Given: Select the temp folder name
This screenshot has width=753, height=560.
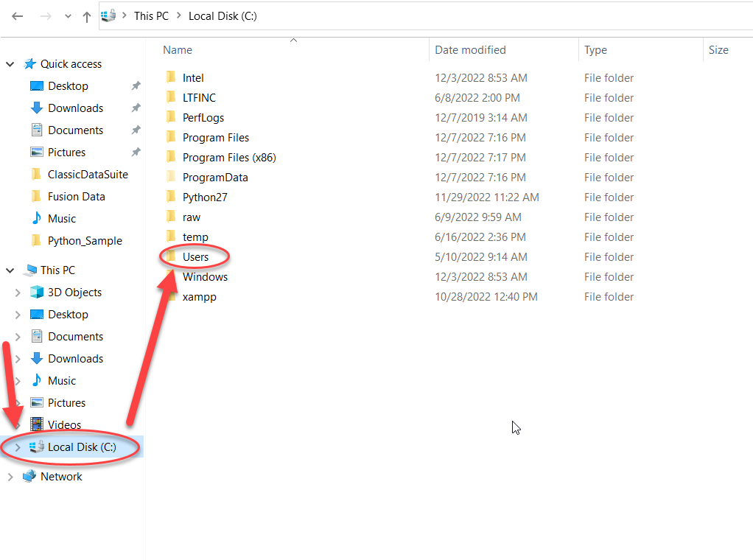Looking at the screenshot, I should 195,237.
